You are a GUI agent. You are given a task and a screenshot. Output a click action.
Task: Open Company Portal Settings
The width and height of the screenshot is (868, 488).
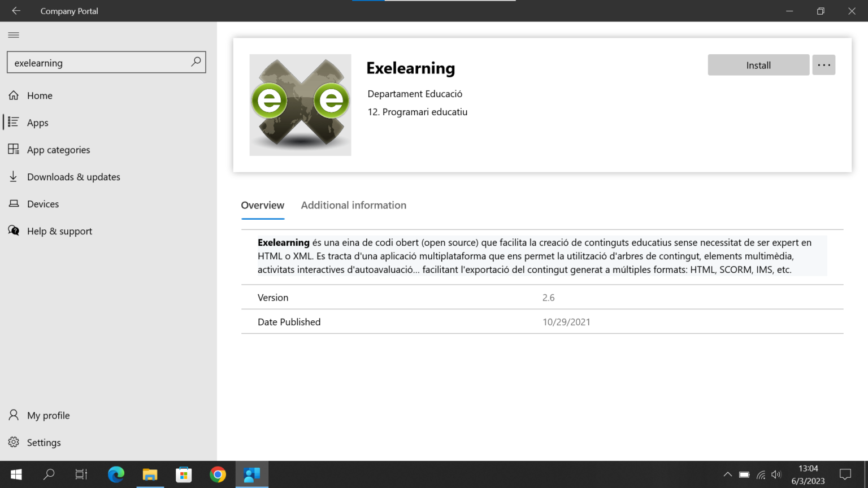coord(14,442)
